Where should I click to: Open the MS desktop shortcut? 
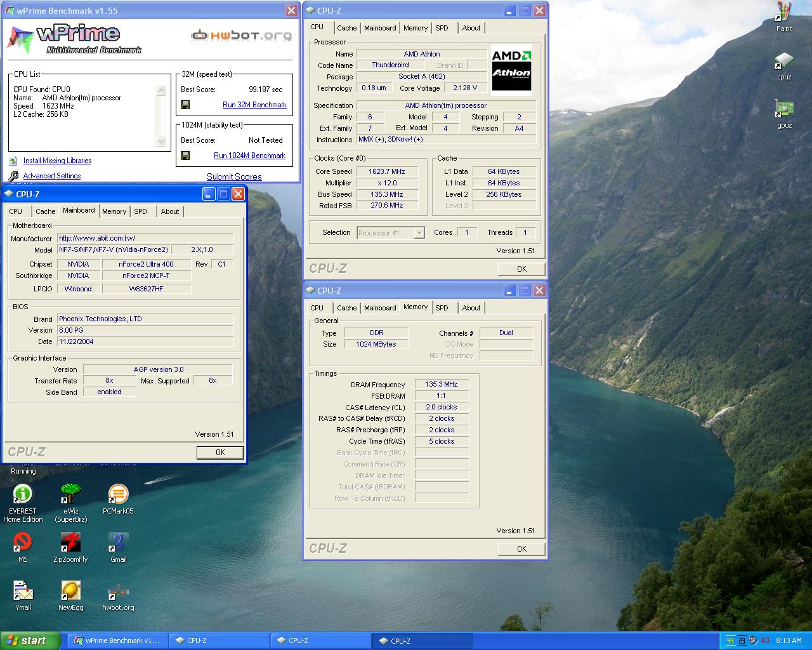click(23, 547)
